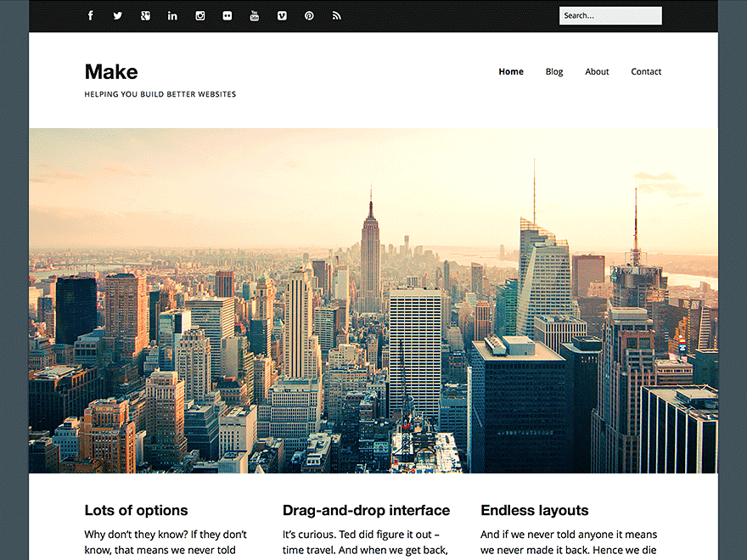Viewport: 747px width, 560px height.
Task: Open the Flickr social icon
Action: 227,14
